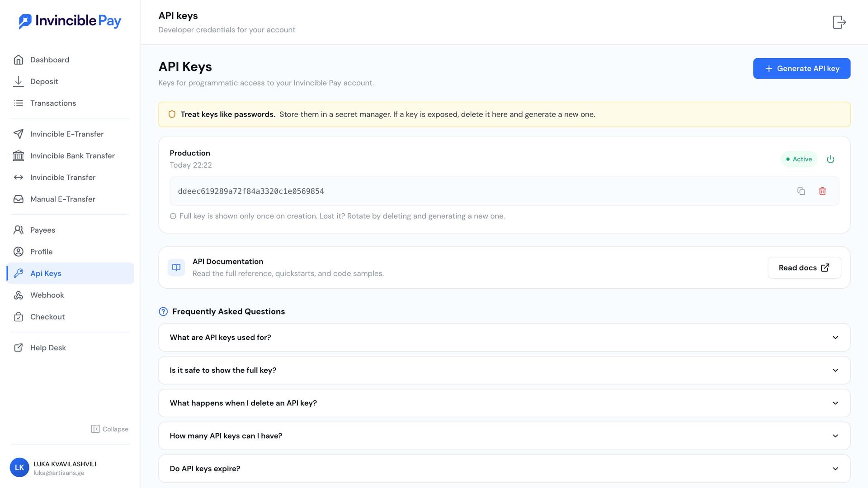Open Invincible Bank Transfer

(x=70, y=155)
